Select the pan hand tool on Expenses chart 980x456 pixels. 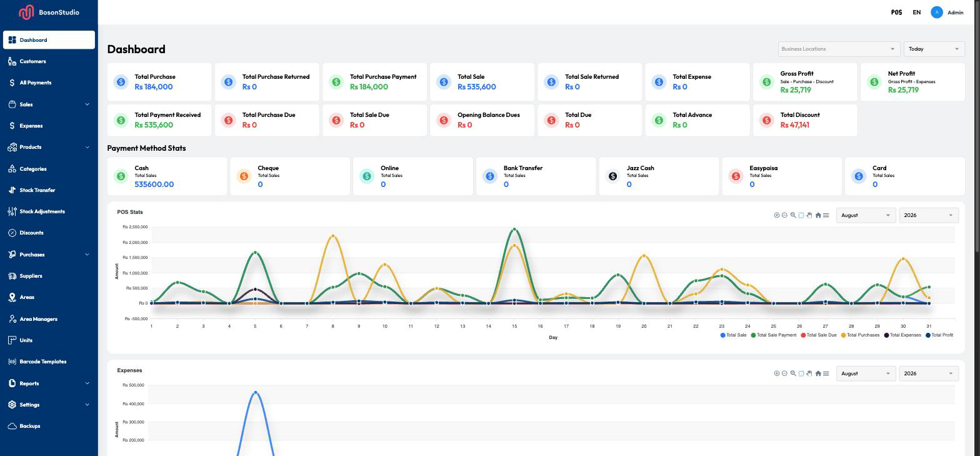click(809, 373)
